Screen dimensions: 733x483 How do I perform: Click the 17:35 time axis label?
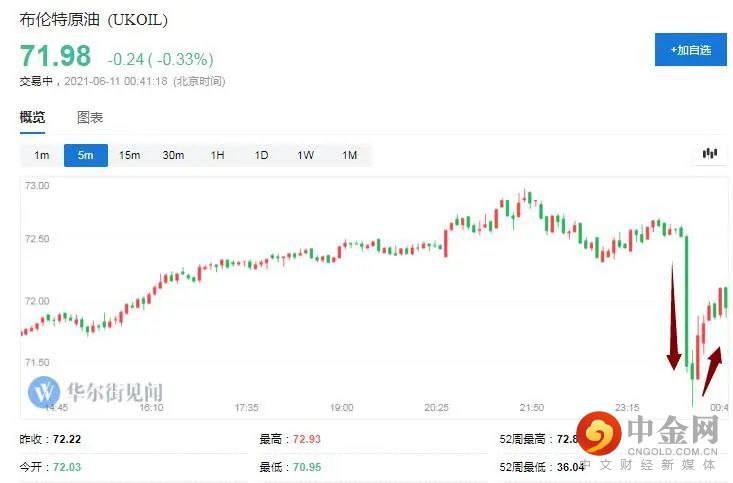click(x=246, y=408)
